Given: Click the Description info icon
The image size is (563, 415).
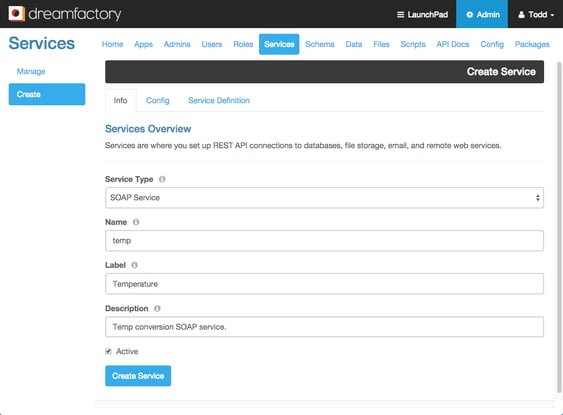Looking at the screenshot, I should pyautogui.click(x=157, y=308).
